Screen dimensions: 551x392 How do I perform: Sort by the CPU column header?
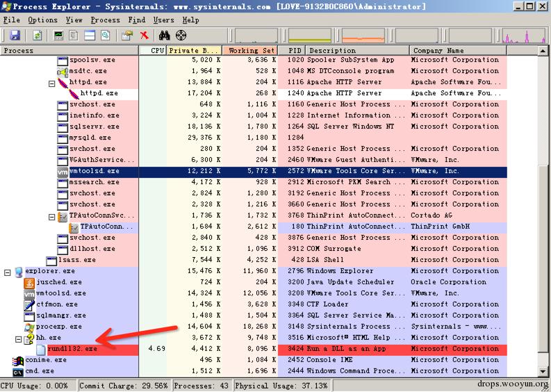point(158,51)
